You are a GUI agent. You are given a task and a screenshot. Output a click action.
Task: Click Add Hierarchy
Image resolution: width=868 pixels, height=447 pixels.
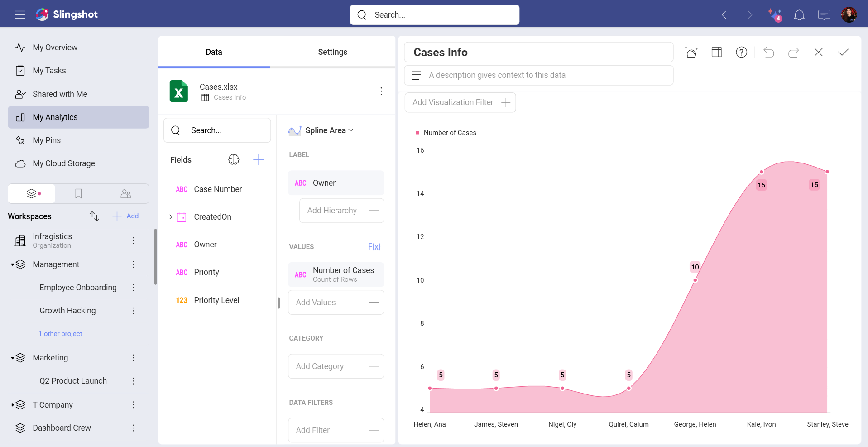(x=341, y=211)
